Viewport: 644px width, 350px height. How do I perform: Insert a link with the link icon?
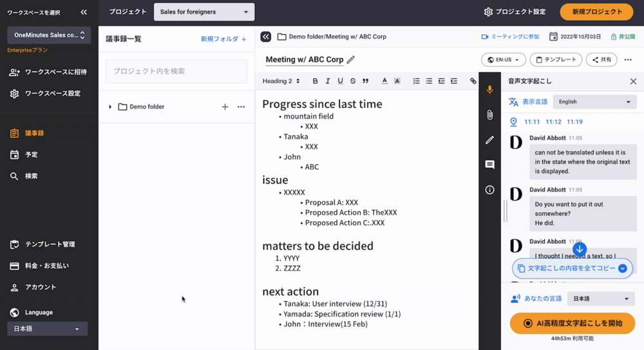pyautogui.click(x=473, y=81)
